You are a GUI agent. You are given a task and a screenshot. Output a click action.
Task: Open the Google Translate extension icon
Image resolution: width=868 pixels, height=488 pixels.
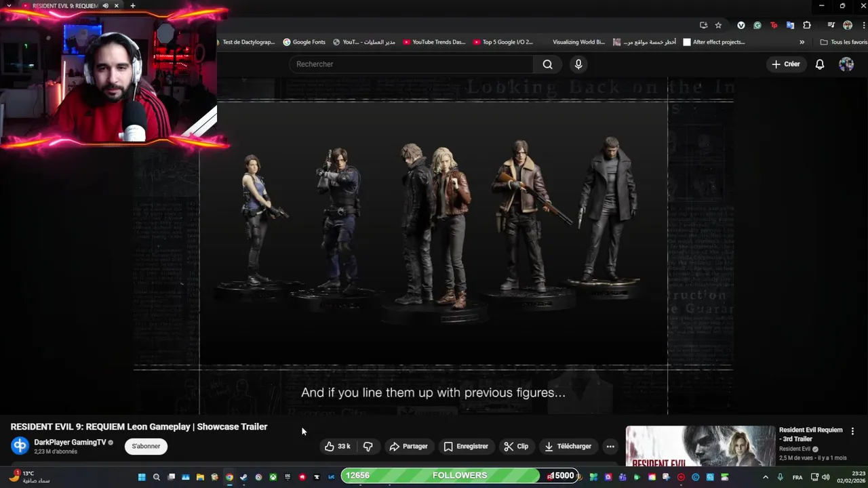[790, 25]
